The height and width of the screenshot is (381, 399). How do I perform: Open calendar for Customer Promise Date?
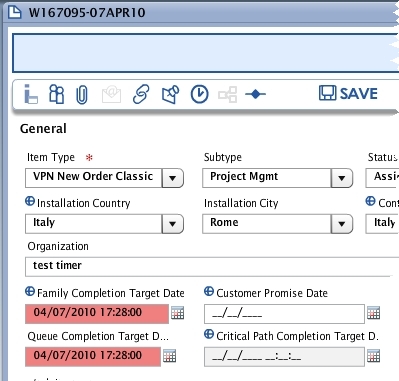373,313
